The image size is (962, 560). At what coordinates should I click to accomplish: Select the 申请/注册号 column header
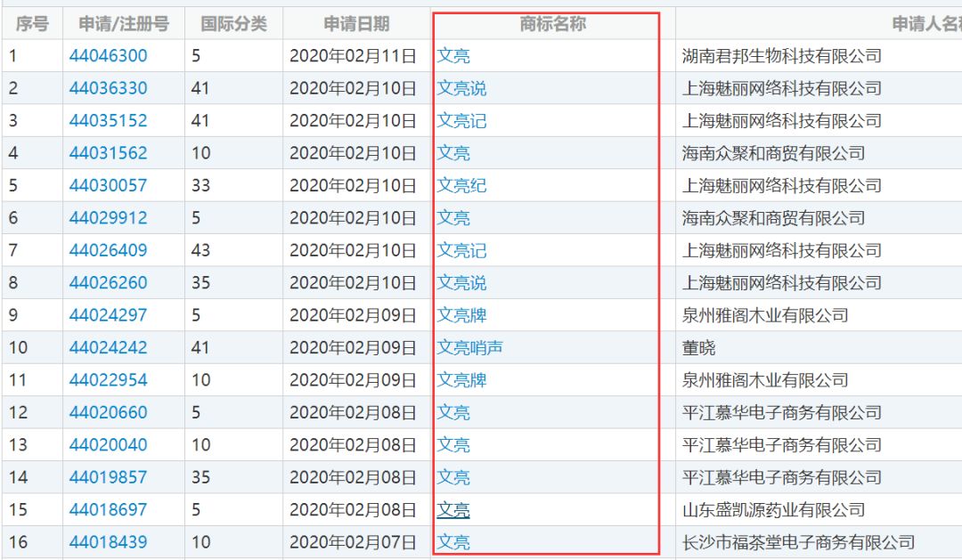pyautogui.click(x=121, y=24)
